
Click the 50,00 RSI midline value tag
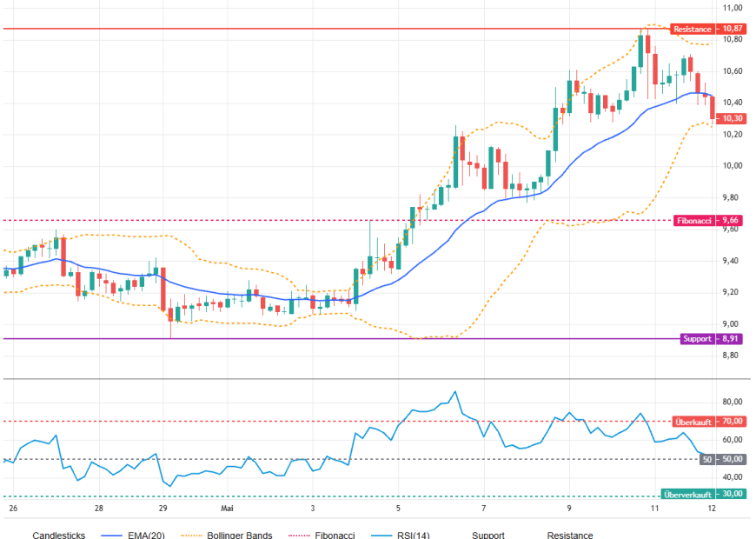[x=732, y=459]
